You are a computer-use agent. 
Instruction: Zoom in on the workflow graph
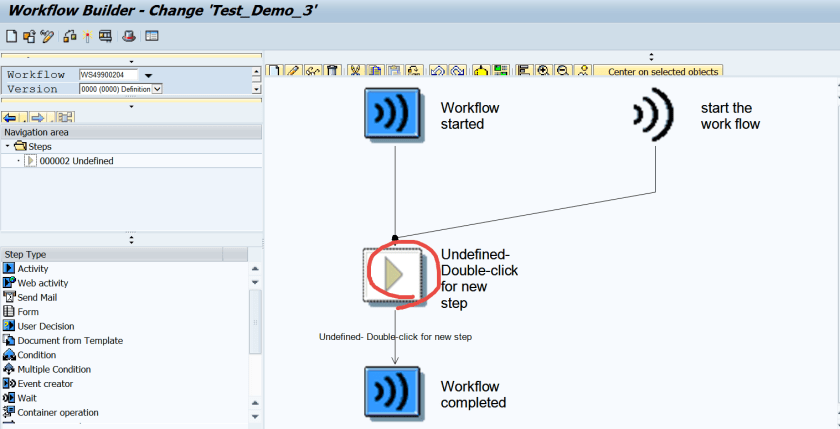tap(544, 71)
